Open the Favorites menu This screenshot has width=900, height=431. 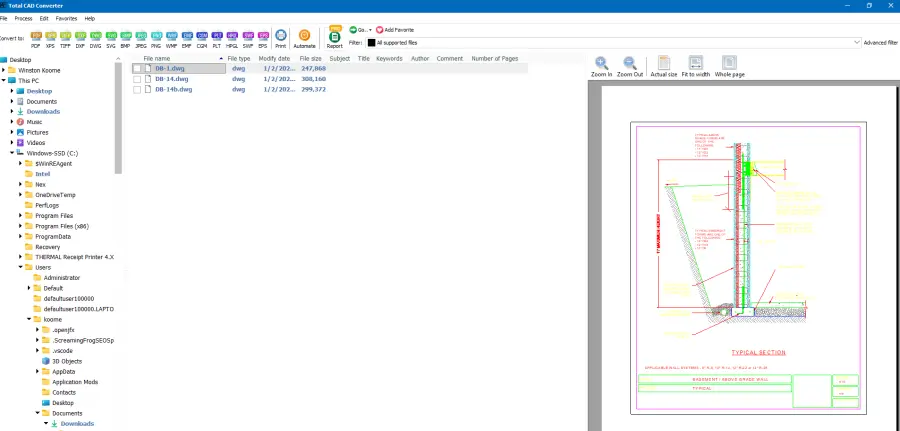pos(66,18)
